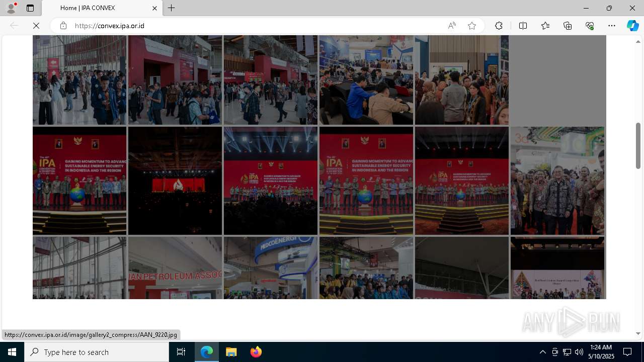
Task: Add page to favorites star icon
Action: coord(472,26)
